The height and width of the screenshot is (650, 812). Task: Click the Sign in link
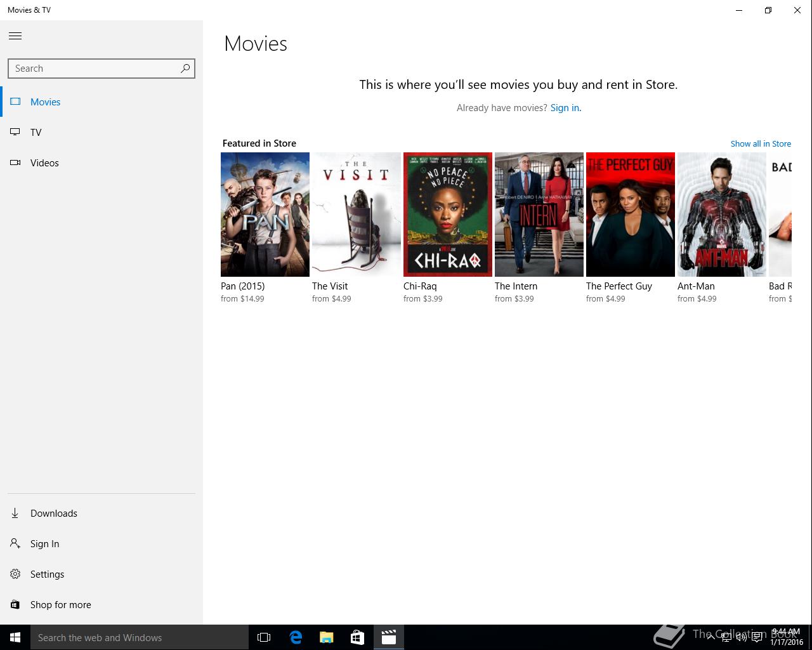[x=566, y=108]
